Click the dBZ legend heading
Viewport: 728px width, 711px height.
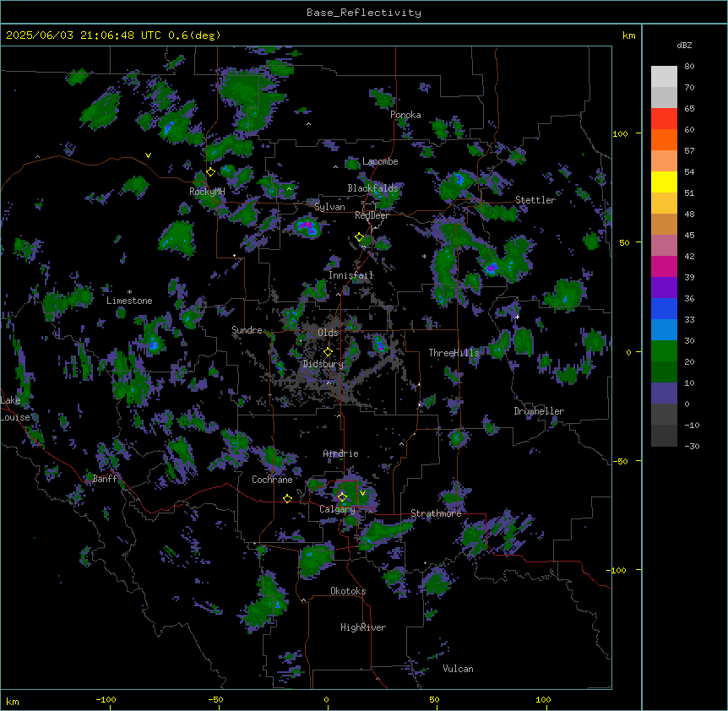point(684,45)
